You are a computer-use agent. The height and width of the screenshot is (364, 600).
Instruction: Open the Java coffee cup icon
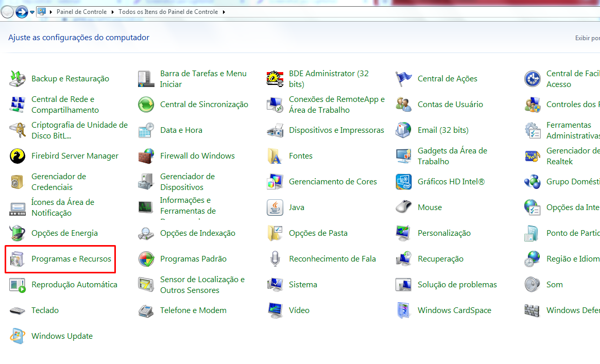tap(275, 207)
